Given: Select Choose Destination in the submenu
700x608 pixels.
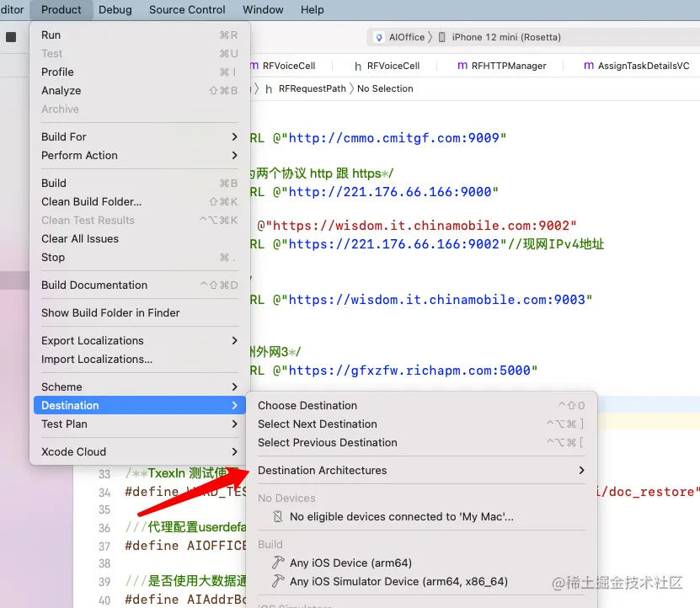Looking at the screenshot, I should 421,405.
